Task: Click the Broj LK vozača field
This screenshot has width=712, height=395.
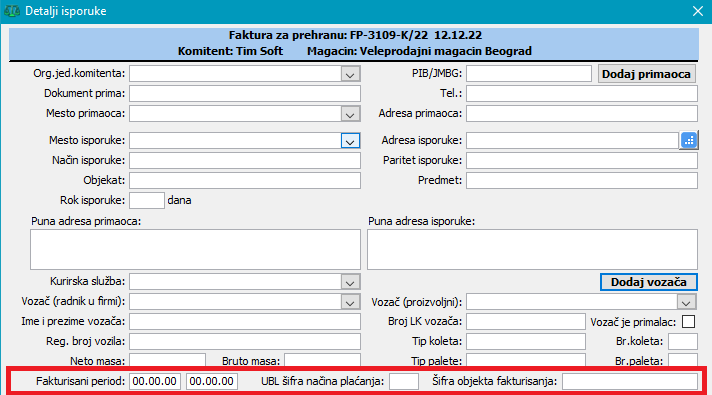Action: pos(526,321)
